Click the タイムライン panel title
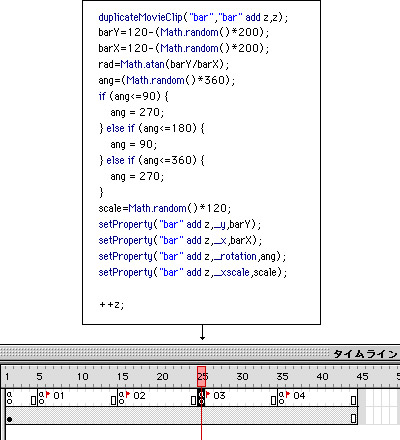Image resolution: width=400 pixels, height=440 pixels. point(366,354)
